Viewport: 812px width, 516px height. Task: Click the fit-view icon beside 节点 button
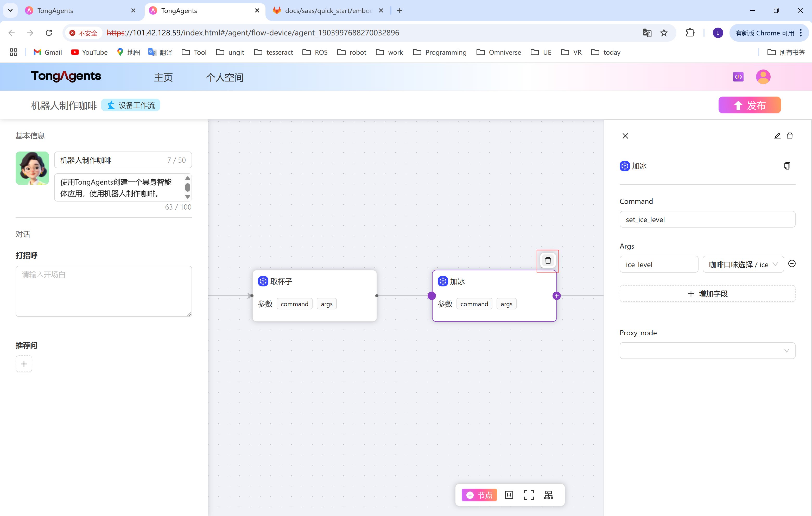point(509,495)
